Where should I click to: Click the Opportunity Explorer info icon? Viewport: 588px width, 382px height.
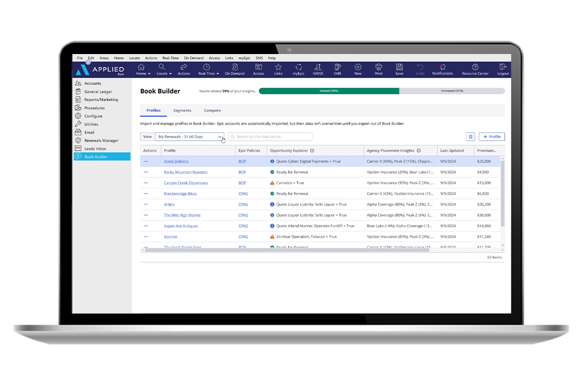(312, 151)
